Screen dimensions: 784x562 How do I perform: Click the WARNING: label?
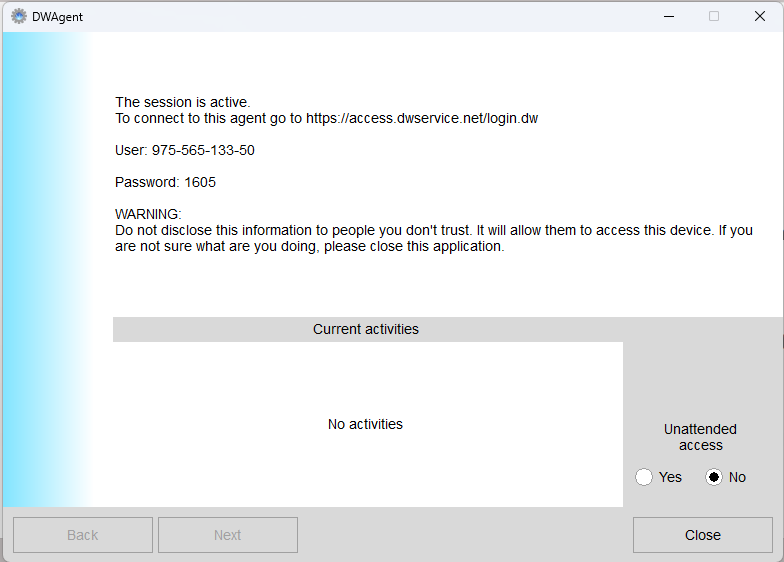pyautogui.click(x=148, y=214)
